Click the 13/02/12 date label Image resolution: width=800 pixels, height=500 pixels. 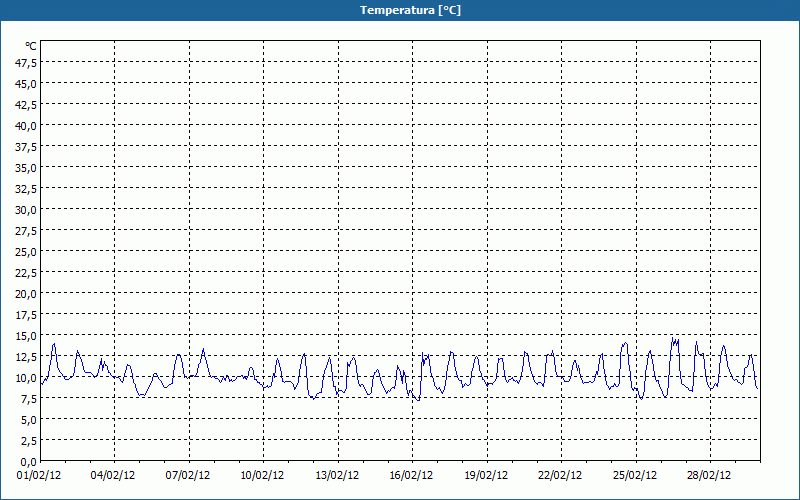[337, 476]
